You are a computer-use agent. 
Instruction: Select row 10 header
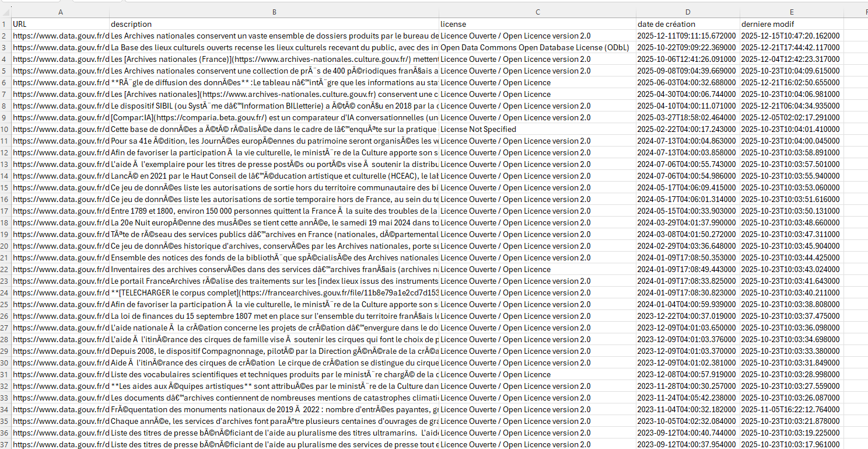5,129
